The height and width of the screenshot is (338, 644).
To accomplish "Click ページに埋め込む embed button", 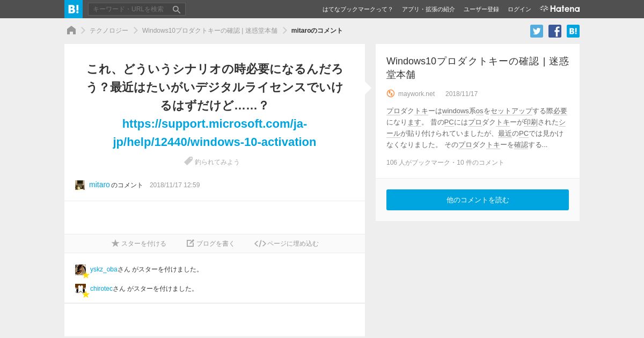I will pos(287,244).
